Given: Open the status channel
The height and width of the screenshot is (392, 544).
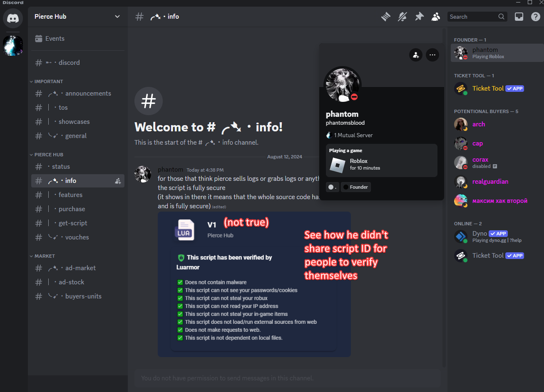Looking at the screenshot, I should point(78,167).
